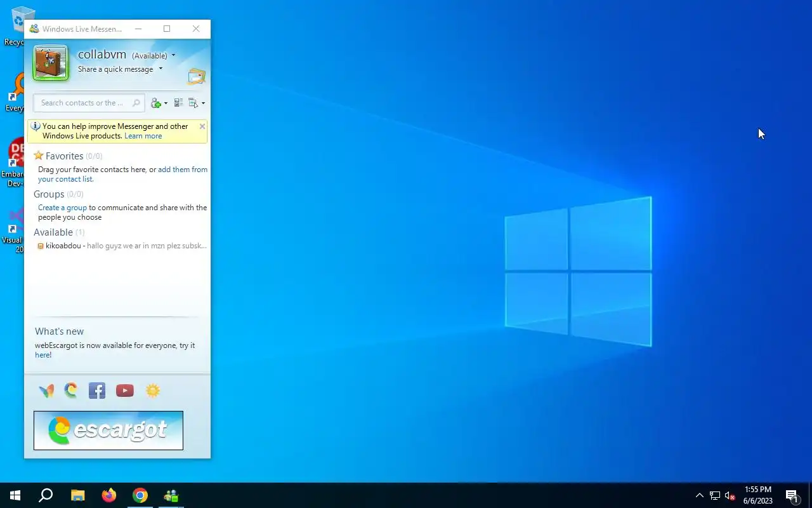Click the sun weather icon

pyautogui.click(x=153, y=391)
